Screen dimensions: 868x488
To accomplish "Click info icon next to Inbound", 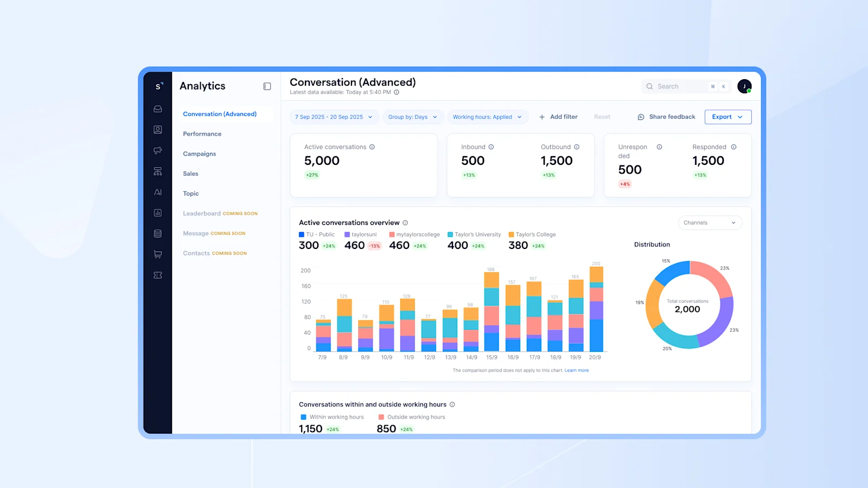I will (x=491, y=147).
